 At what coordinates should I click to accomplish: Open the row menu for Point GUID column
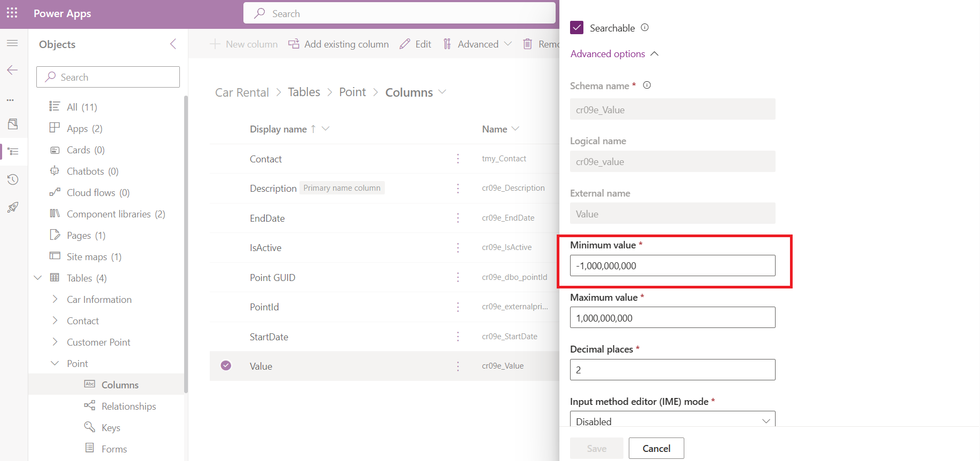(x=458, y=277)
